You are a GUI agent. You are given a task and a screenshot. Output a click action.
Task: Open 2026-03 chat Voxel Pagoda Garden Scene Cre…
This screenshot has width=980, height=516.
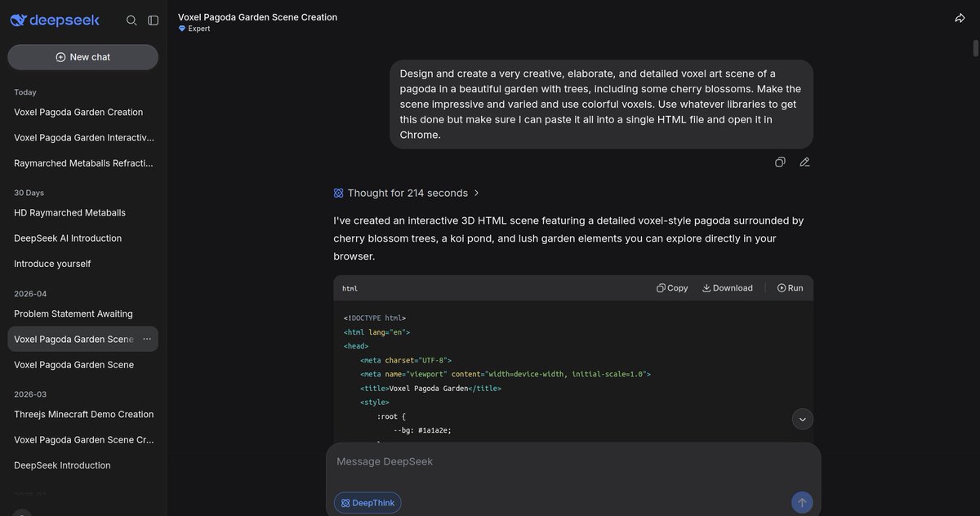coord(82,439)
